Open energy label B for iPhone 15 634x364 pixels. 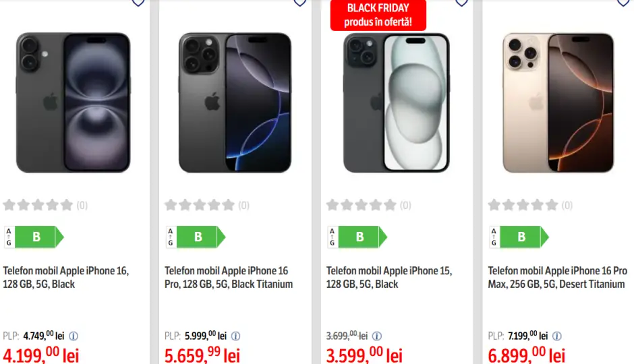(357, 237)
